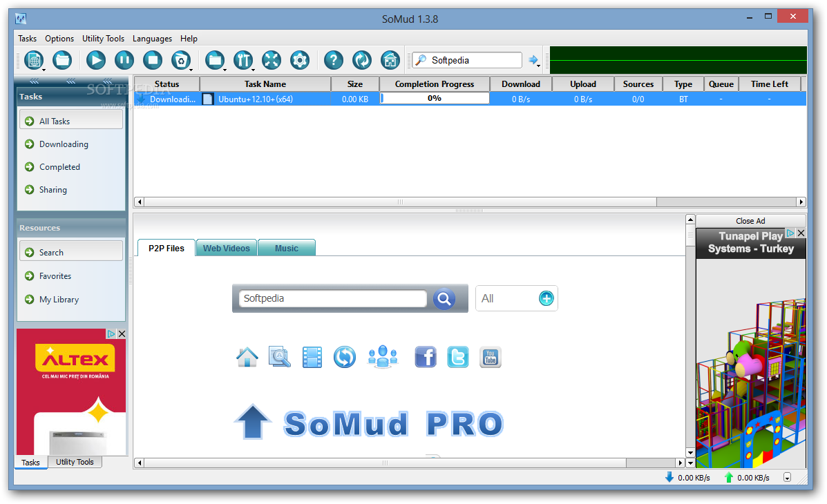
Task: Open the dropdown arrow under download folder icon
Action: click(225, 70)
